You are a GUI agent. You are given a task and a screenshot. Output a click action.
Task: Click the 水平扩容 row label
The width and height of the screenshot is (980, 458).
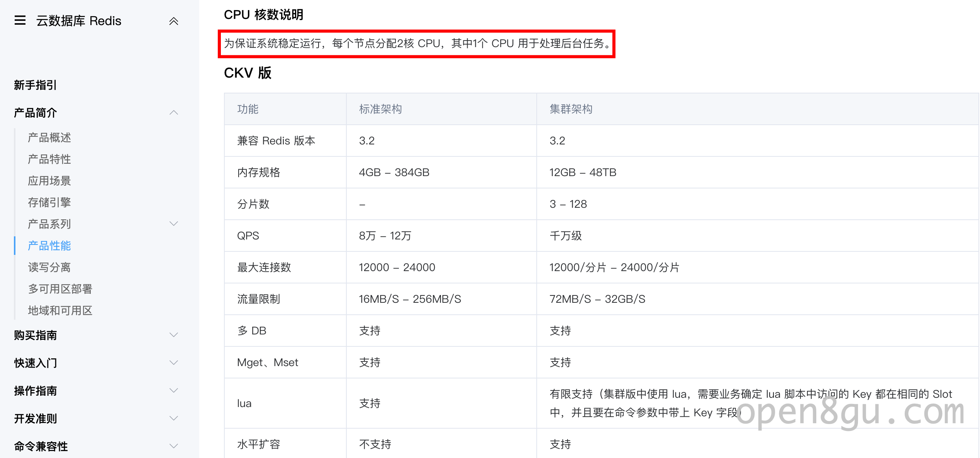[x=259, y=444]
